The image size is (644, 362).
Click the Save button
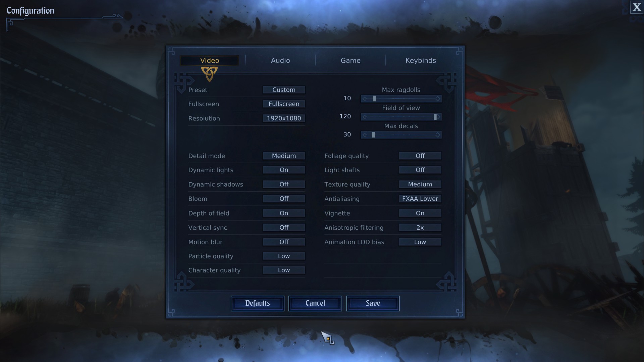point(373,303)
